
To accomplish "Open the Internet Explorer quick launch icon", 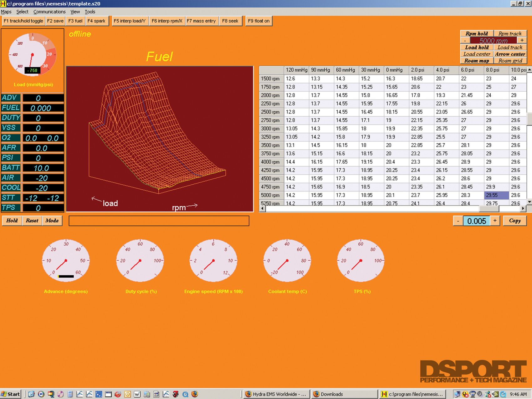I will pos(31,394).
